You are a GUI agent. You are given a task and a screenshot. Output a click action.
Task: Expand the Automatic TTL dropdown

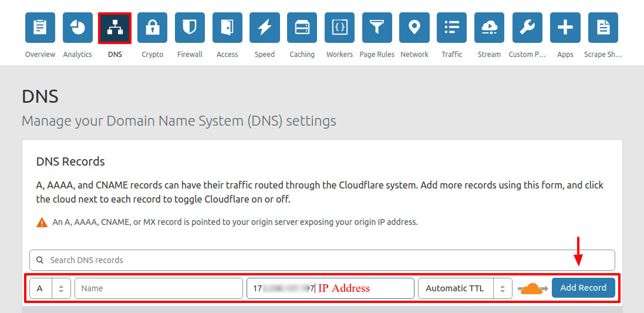pyautogui.click(x=464, y=288)
